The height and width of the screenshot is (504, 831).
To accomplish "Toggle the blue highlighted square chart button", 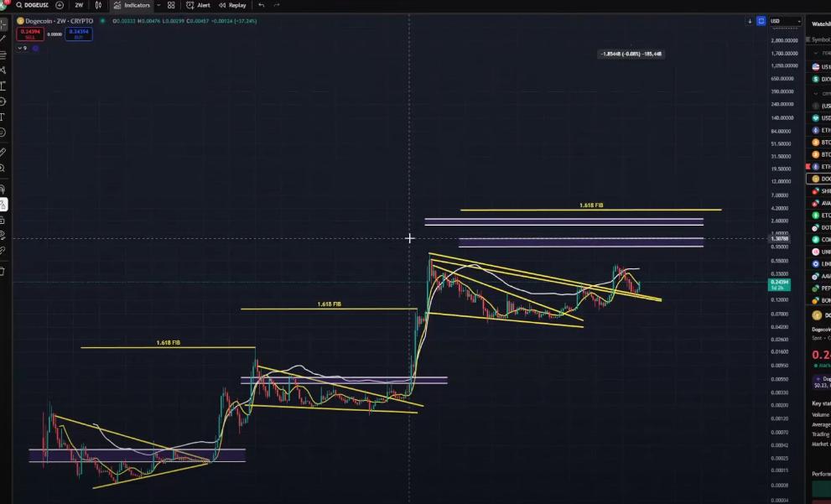I will (x=761, y=21).
